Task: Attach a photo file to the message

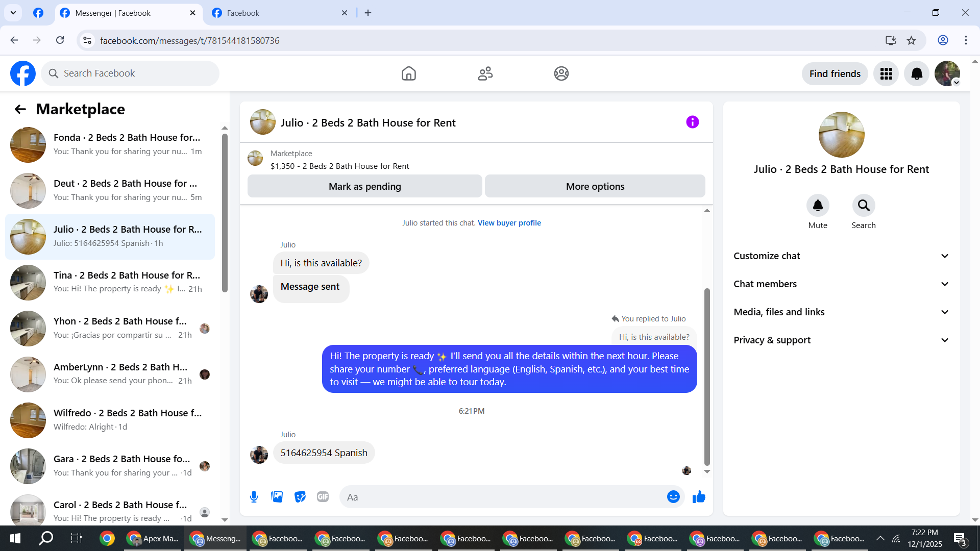Action: click(277, 497)
